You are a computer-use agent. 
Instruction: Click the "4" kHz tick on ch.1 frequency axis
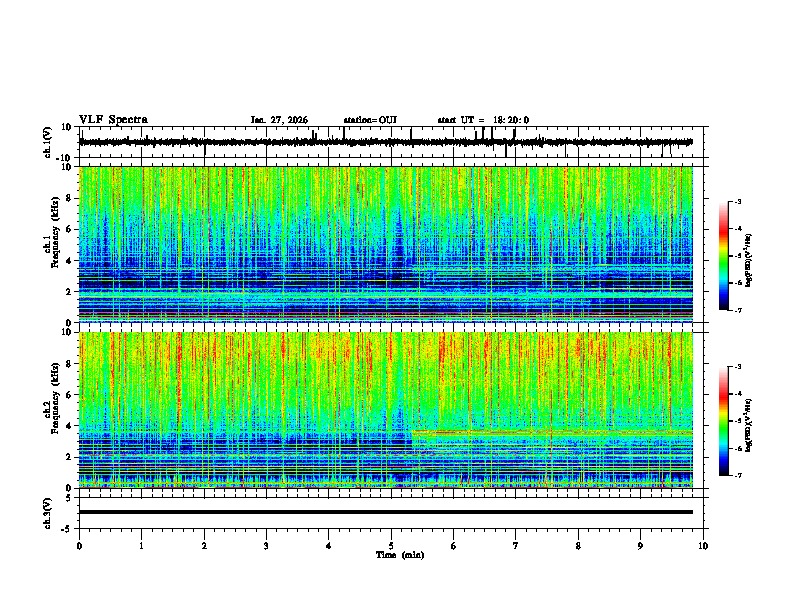click(x=70, y=261)
